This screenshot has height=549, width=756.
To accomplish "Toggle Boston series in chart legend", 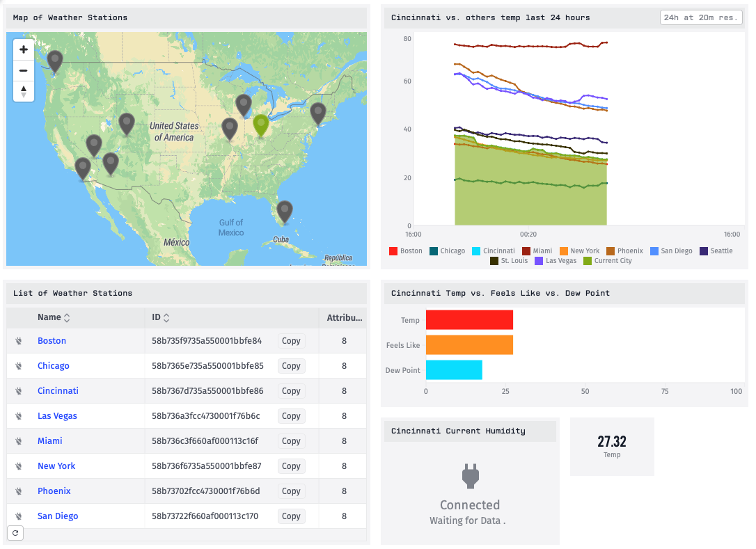I will point(405,251).
